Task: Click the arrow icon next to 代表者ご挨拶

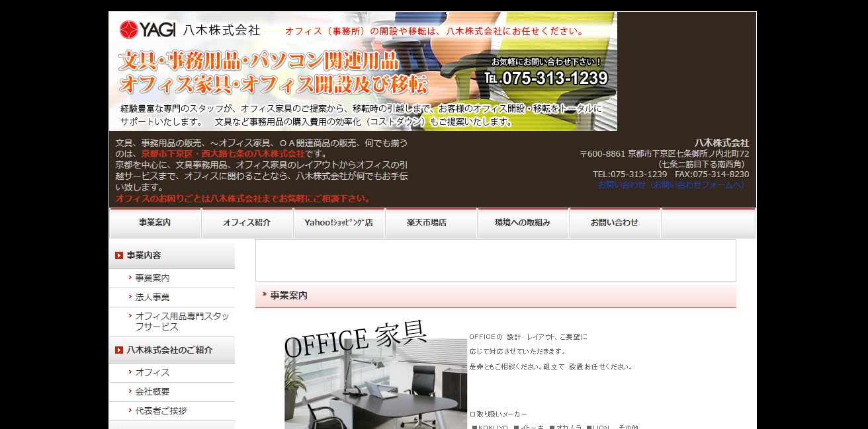Action: click(x=131, y=410)
